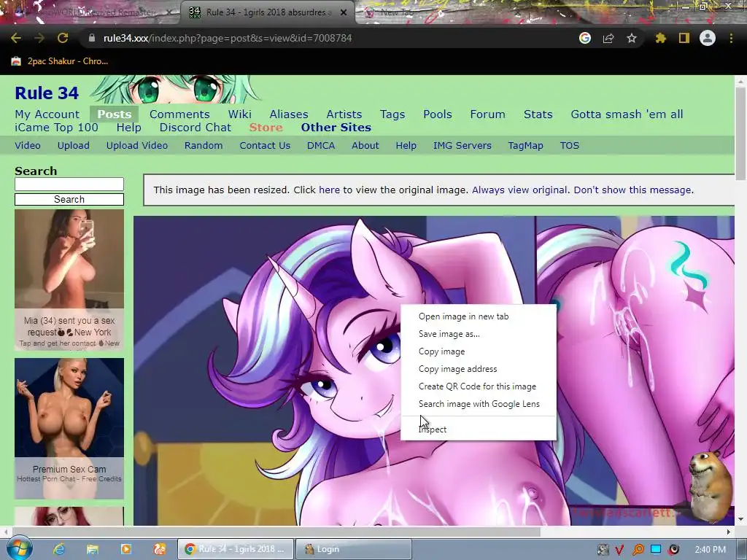Open the Comments section
Image resolution: width=747 pixels, height=560 pixels.
click(179, 114)
